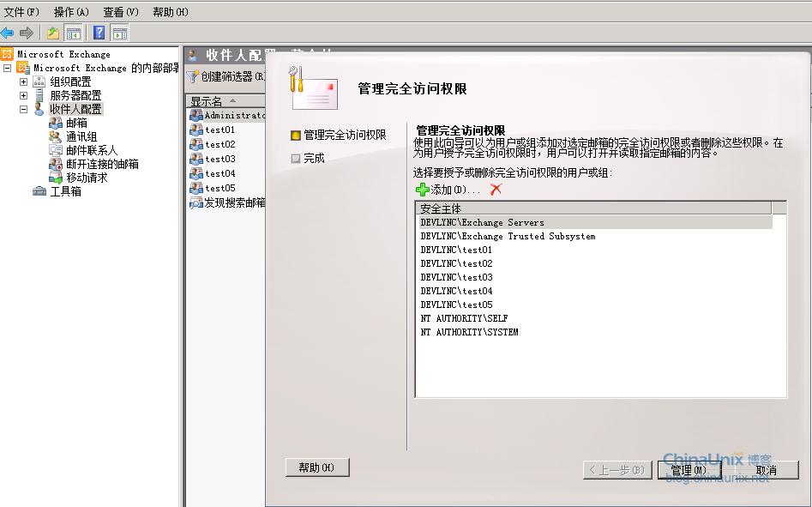Select the 完成 wizard step
812x507 pixels.
(x=308, y=158)
